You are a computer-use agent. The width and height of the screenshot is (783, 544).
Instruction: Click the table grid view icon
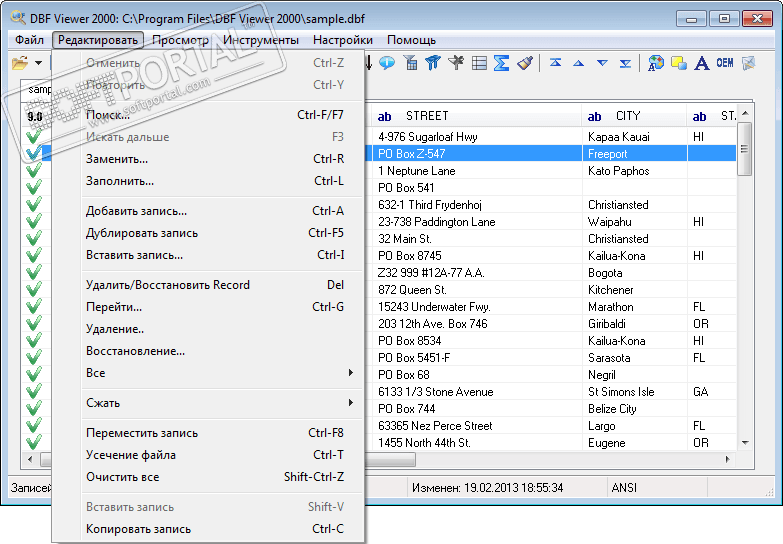click(479, 63)
